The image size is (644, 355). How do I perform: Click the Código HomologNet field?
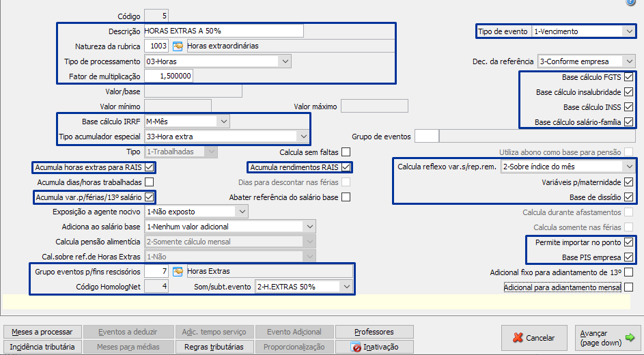[156, 287]
